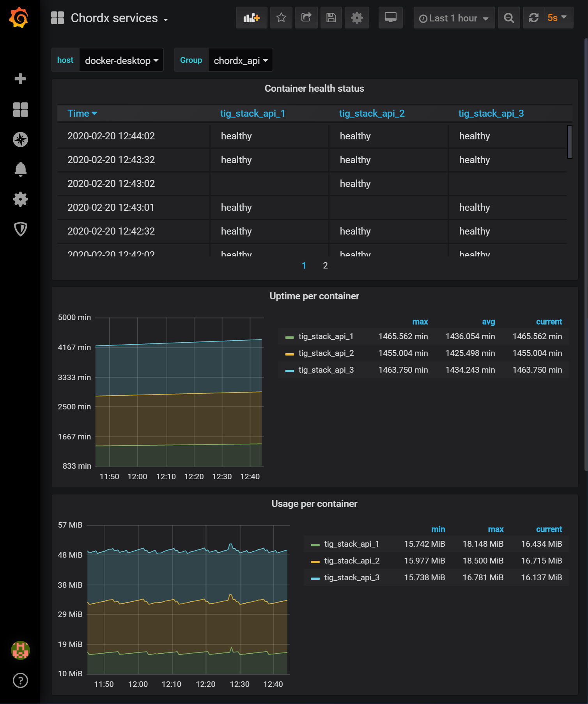Open the Usage per container panel title
Screen dimensions: 588x704
[314, 504]
